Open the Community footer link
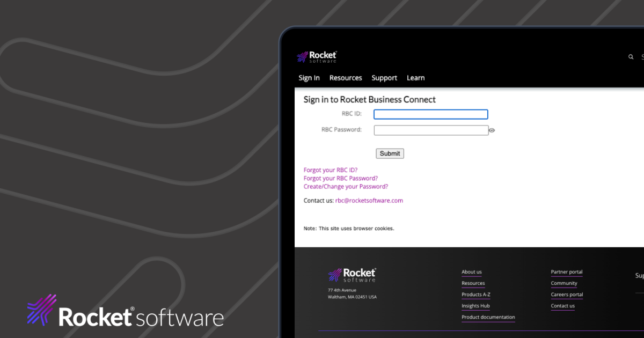Screen dimensions: 644x338 564,283
